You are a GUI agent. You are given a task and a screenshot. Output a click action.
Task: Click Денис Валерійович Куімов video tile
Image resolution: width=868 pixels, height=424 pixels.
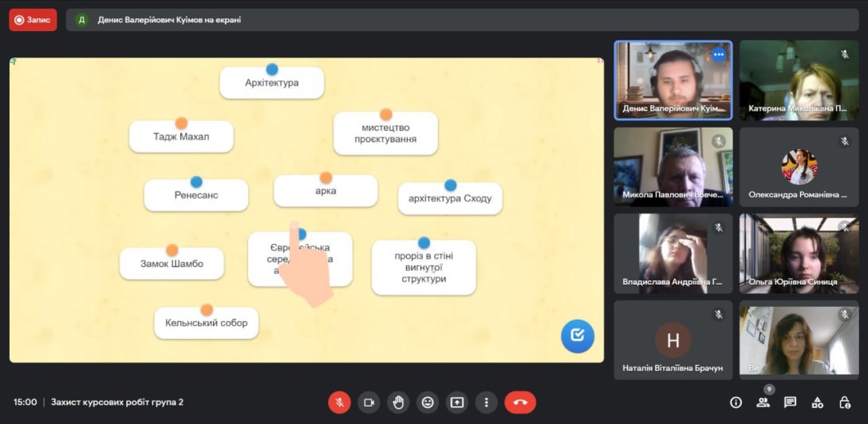pos(673,80)
